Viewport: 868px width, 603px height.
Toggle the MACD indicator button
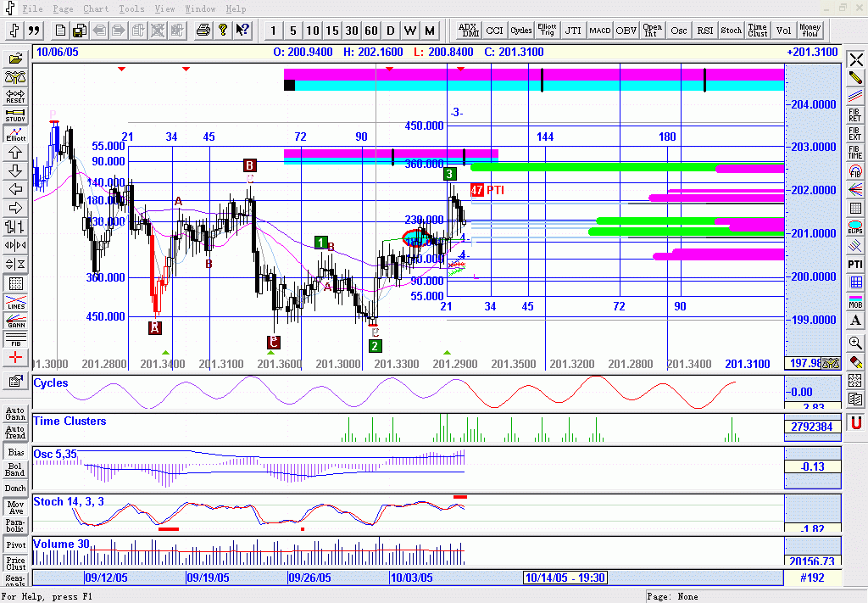click(x=600, y=31)
